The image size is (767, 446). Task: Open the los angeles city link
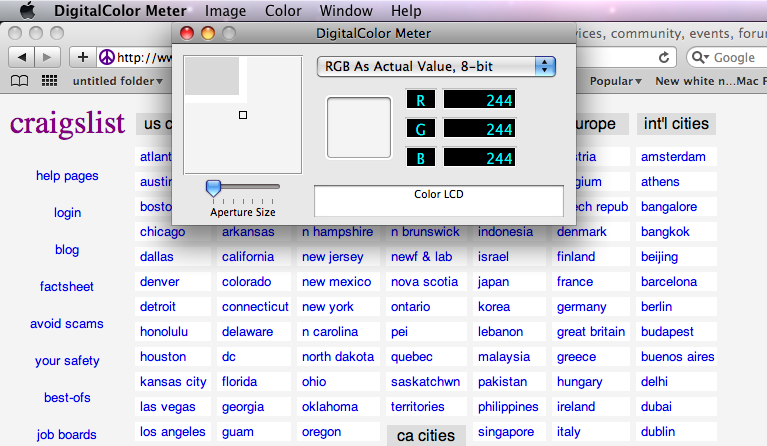173,432
